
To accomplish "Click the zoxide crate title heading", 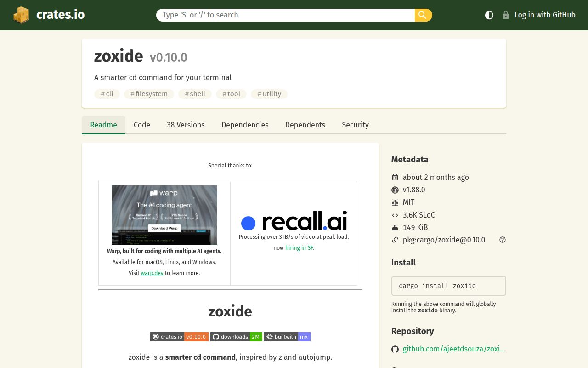I will tap(119, 56).
